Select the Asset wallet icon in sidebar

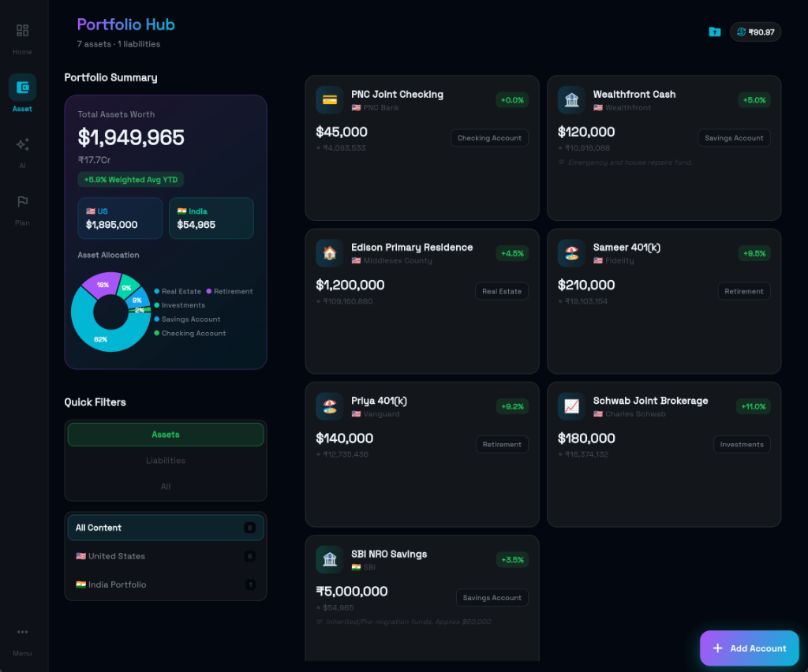(22, 88)
